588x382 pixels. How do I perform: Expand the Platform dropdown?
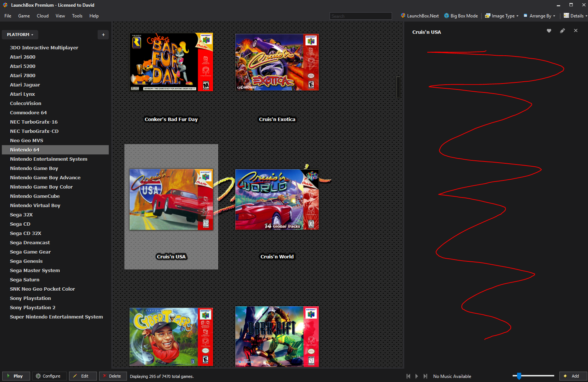(x=20, y=35)
